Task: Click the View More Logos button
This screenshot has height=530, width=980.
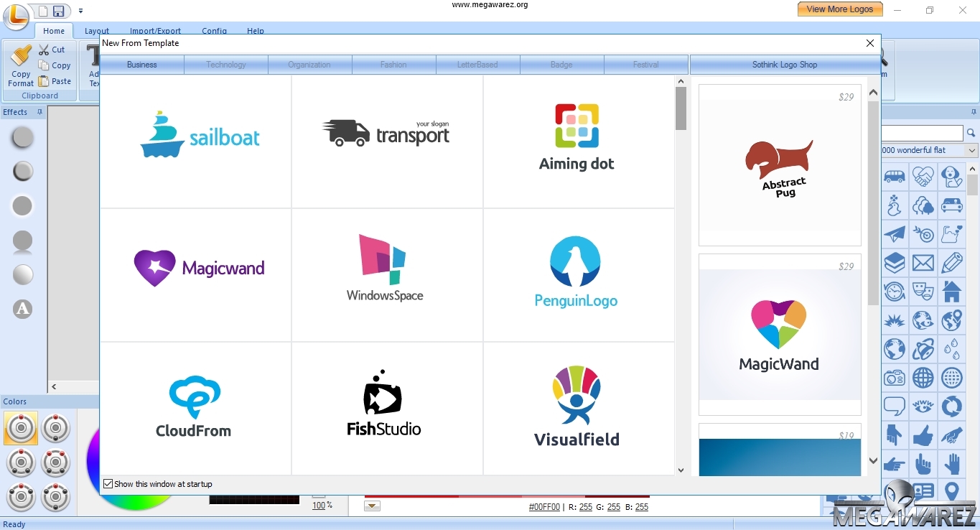Action: click(x=840, y=9)
